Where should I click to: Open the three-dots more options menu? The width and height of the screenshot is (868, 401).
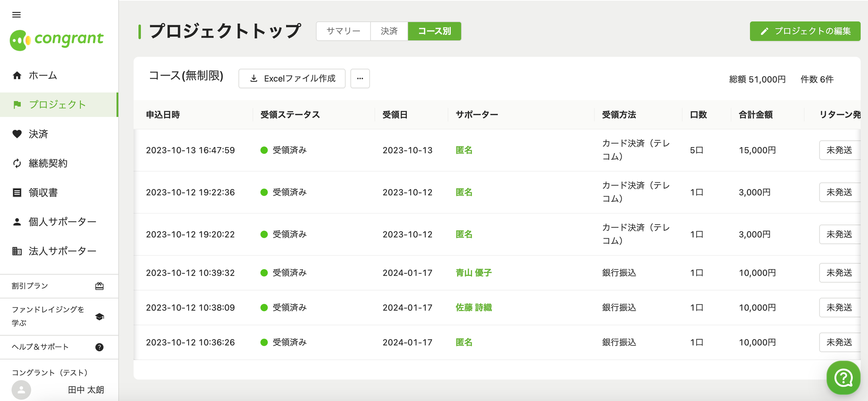[x=360, y=78]
